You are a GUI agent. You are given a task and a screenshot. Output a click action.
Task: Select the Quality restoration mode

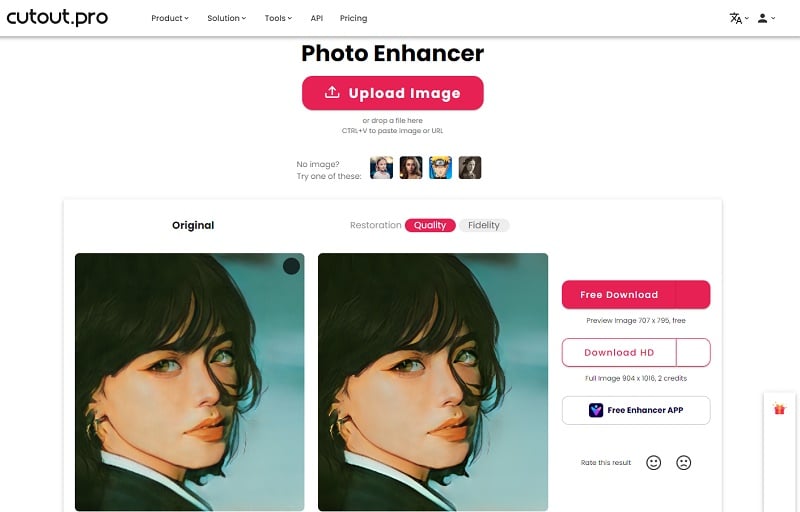[430, 225]
